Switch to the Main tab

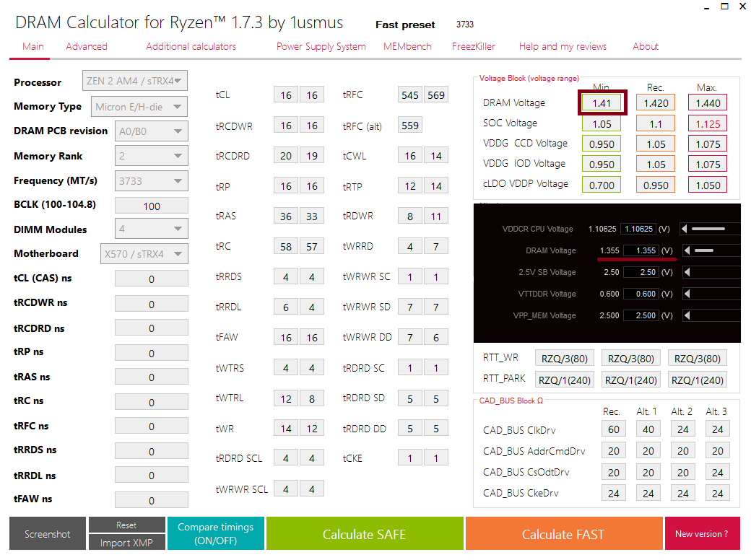32,46
